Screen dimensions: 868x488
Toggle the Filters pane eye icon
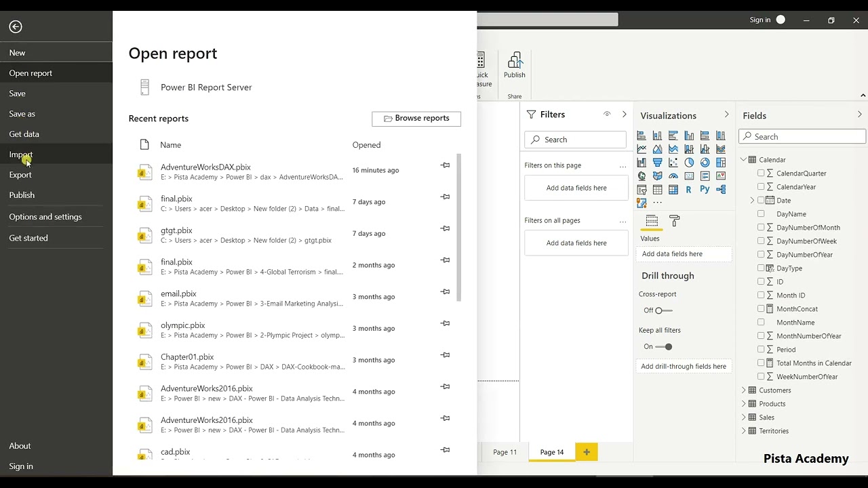click(607, 115)
